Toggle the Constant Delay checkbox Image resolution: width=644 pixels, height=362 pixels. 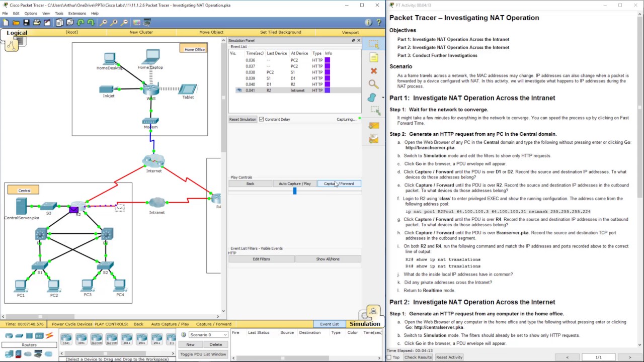pos(261,119)
